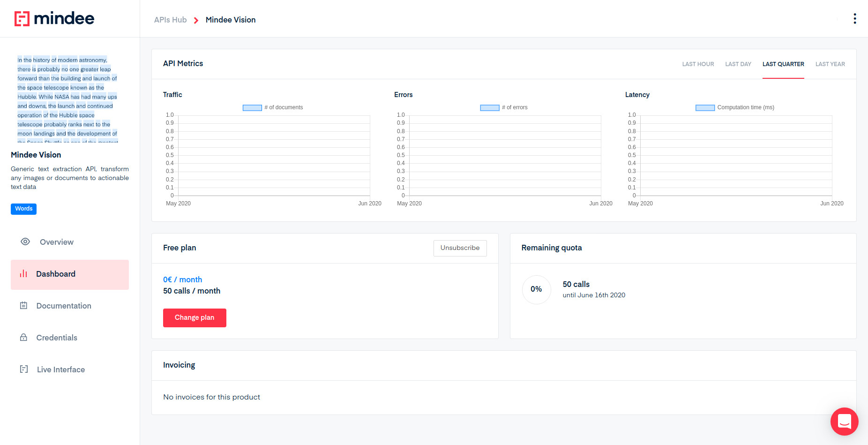This screenshot has width=868, height=445.
Task: Toggle the # of documents legend
Action: [273, 107]
